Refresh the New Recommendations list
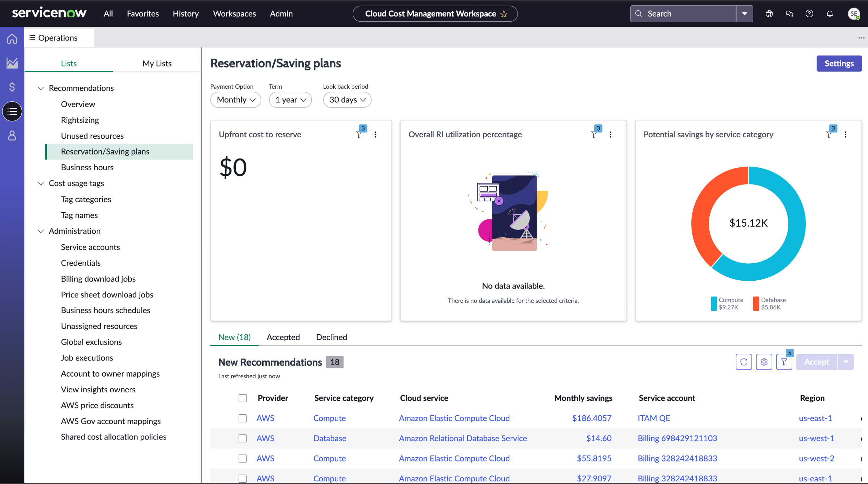Screen dimensions: 868x484 click(x=744, y=362)
